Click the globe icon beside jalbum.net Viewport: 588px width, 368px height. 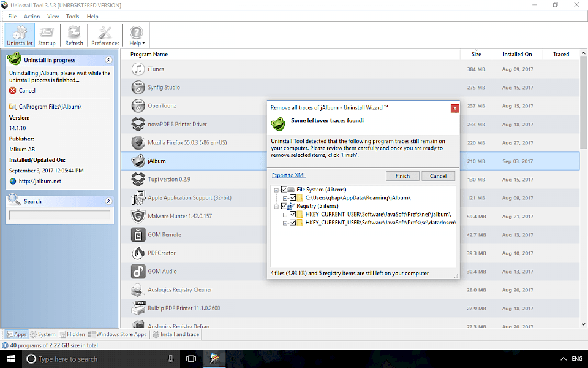pyautogui.click(x=13, y=182)
